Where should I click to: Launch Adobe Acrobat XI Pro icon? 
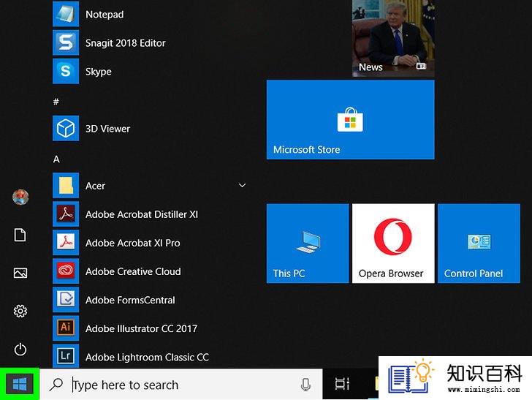pyautogui.click(x=66, y=243)
